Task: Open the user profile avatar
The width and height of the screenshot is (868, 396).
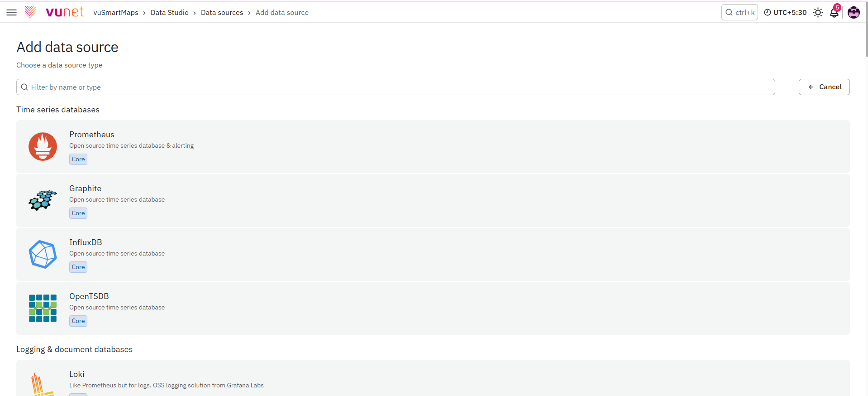Action: 854,12
